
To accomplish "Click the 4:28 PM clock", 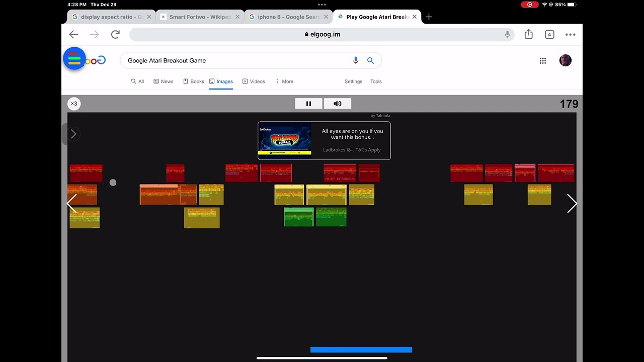I will point(76,5).
